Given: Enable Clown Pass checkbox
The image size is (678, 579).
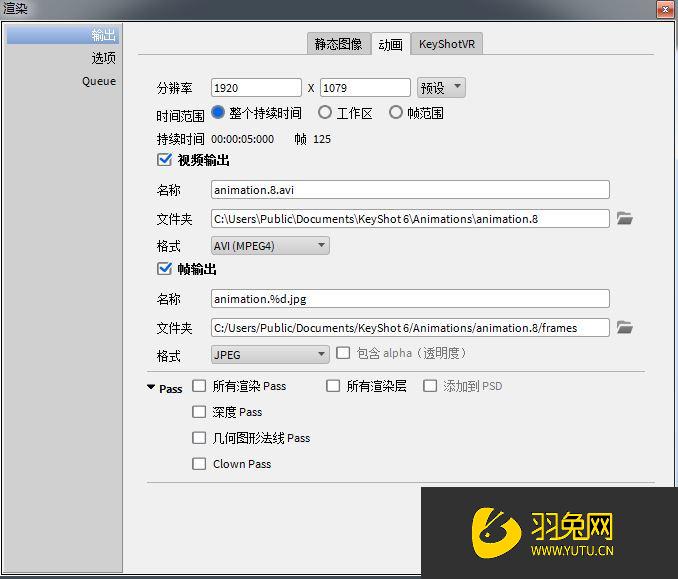Looking at the screenshot, I should 199,464.
